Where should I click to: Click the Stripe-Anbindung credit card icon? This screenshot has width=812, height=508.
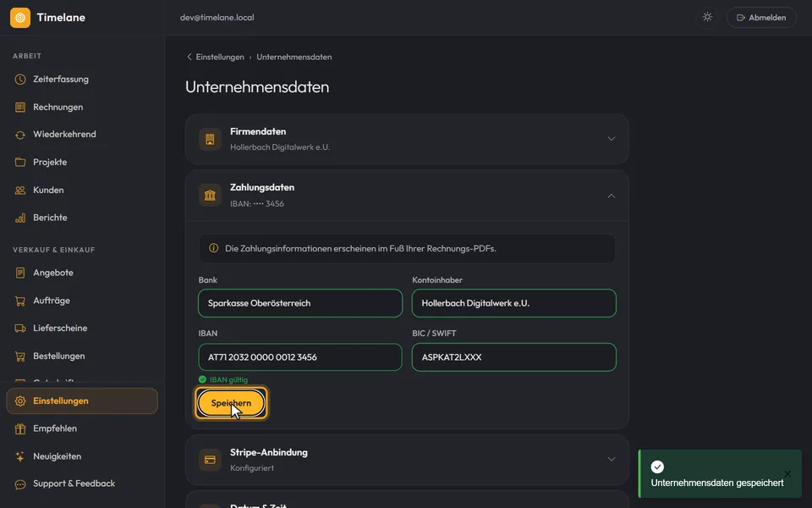[210, 460]
